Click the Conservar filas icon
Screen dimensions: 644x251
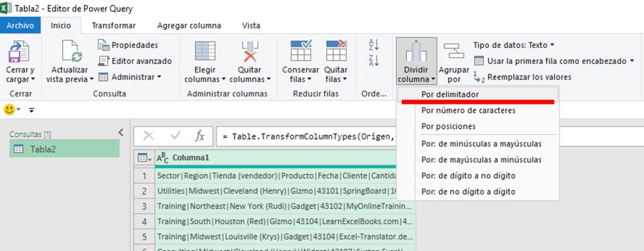[x=301, y=50]
